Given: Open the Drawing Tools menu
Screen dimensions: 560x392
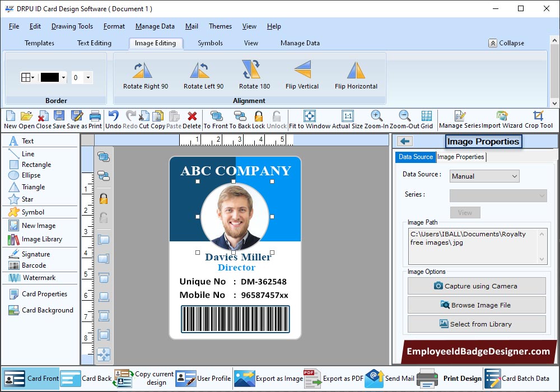Looking at the screenshot, I should coord(72,26).
